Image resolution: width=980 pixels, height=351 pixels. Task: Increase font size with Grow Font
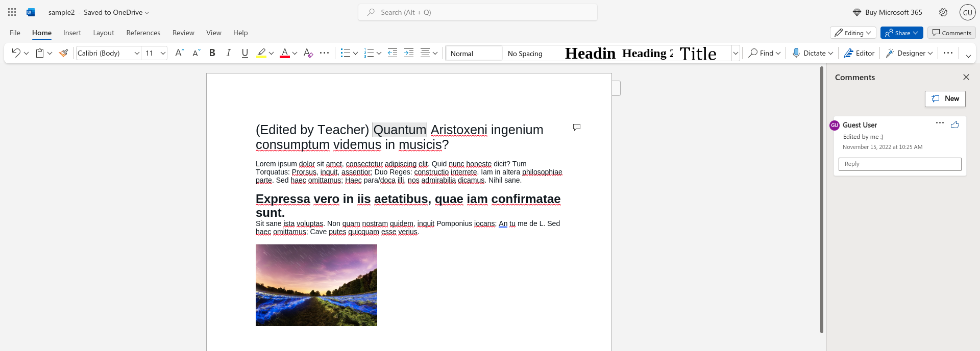pyautogui.click(x=179, y=53)
